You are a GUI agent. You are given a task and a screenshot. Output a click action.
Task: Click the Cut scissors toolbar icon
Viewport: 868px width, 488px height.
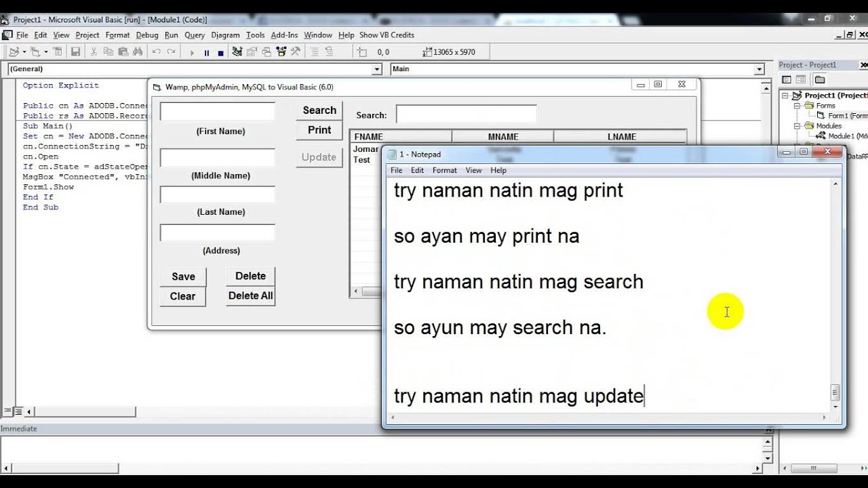pos(94,52)
